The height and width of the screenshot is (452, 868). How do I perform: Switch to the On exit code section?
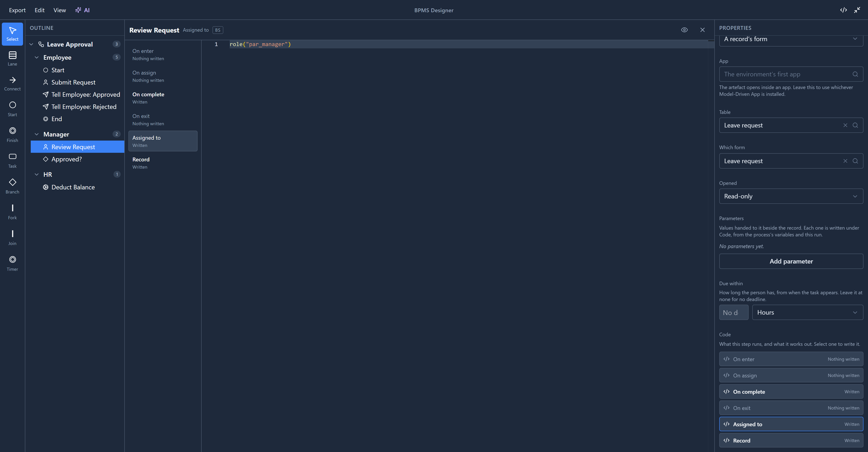[x=163, y=120]
